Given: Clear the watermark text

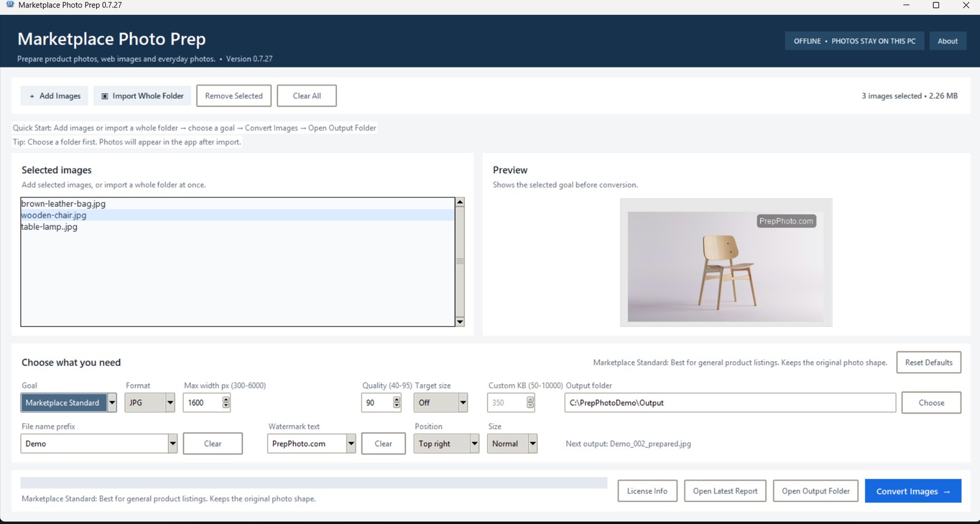Looking at the screenshot, I should [383, 444].
